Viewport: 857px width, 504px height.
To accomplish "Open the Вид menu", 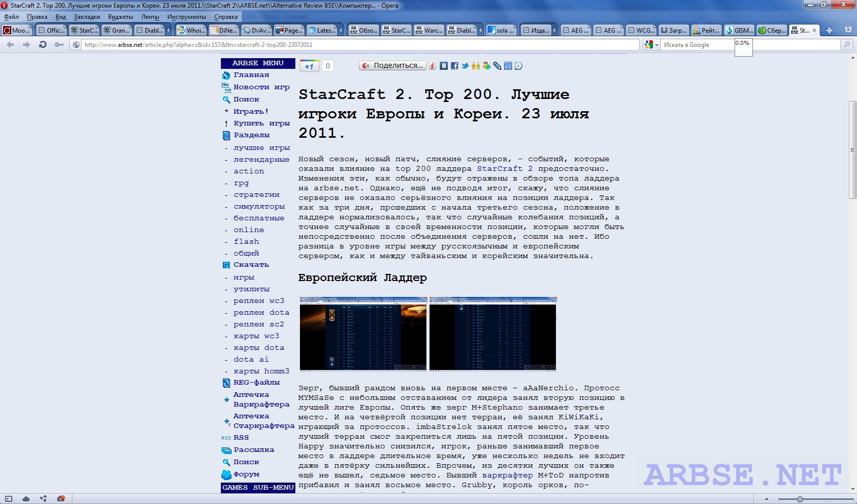I will click(x=61, y=17).
